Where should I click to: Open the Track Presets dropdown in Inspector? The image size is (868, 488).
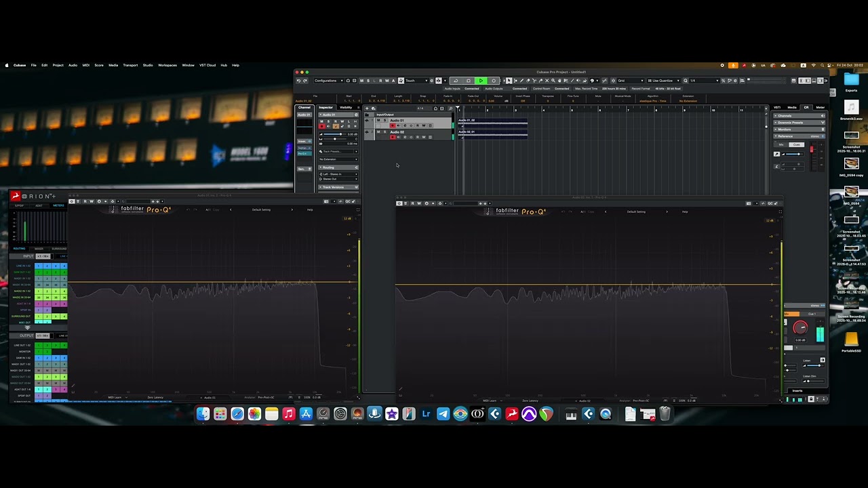click(x=338, y=152)
